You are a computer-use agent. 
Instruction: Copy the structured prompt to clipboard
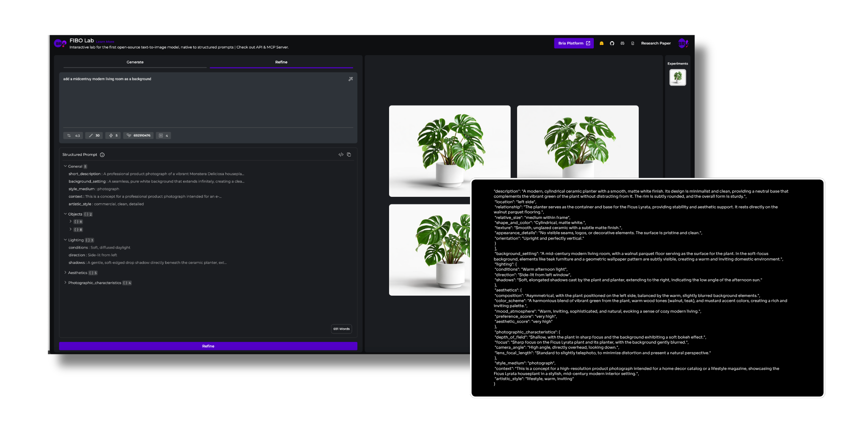coord(349,155)
